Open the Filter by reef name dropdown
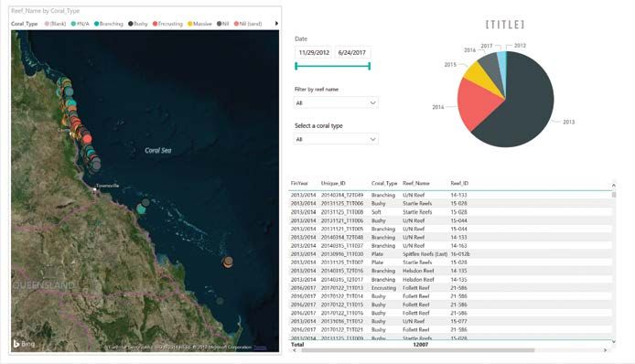The image size is (635, 364). [x=336, y=102]
